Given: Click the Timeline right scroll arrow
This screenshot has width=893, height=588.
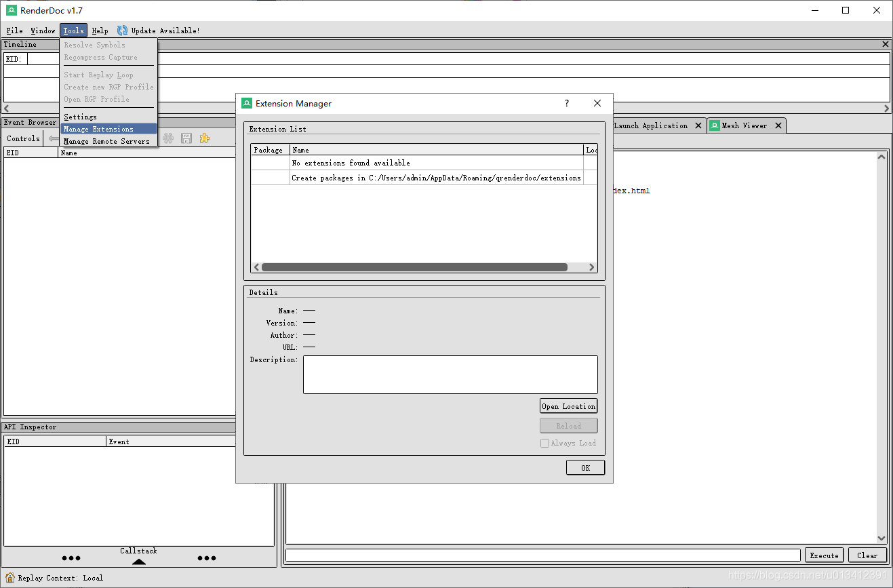Looking at the screenshot, I should (886, 109).
